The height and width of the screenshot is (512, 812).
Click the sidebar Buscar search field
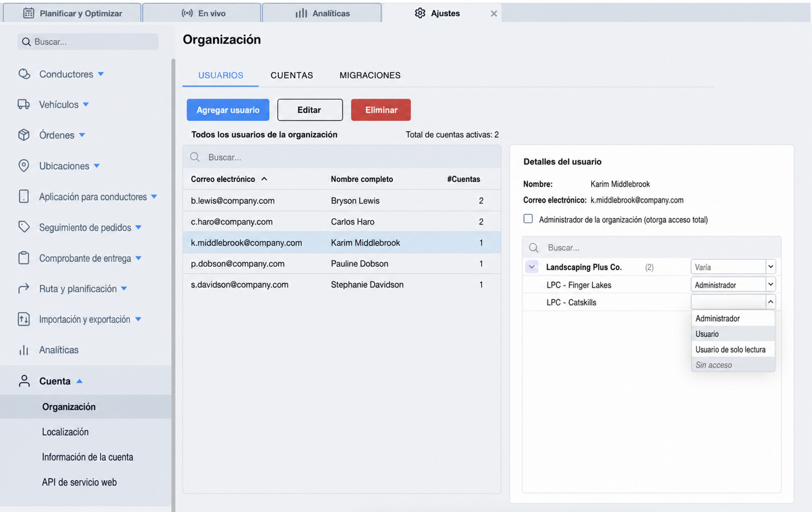click(88, 41)
